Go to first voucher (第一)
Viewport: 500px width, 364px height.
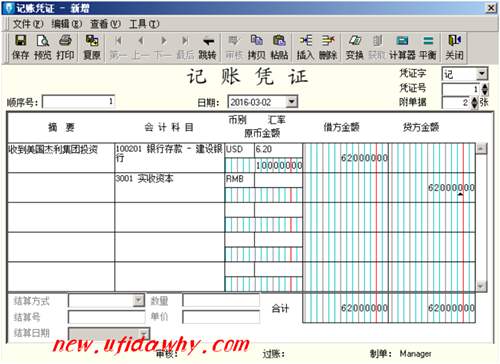(x=118, y=47)
